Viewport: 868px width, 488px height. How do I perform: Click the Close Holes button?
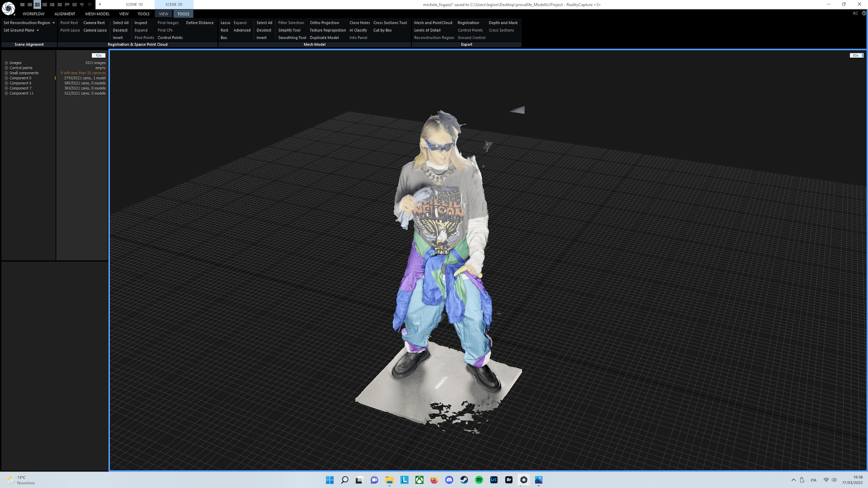tap(359, 23)
